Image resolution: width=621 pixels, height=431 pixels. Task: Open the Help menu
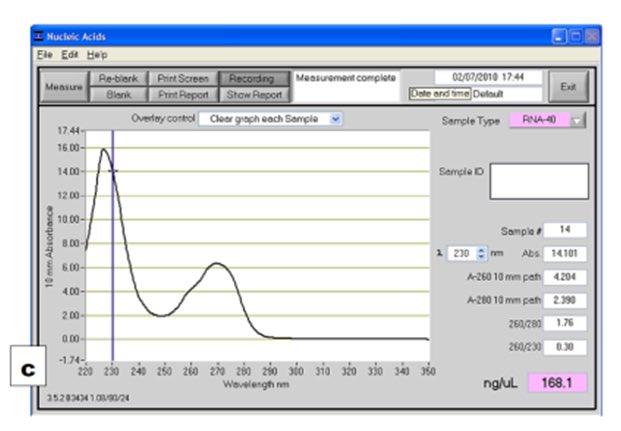tap(97, 55)
